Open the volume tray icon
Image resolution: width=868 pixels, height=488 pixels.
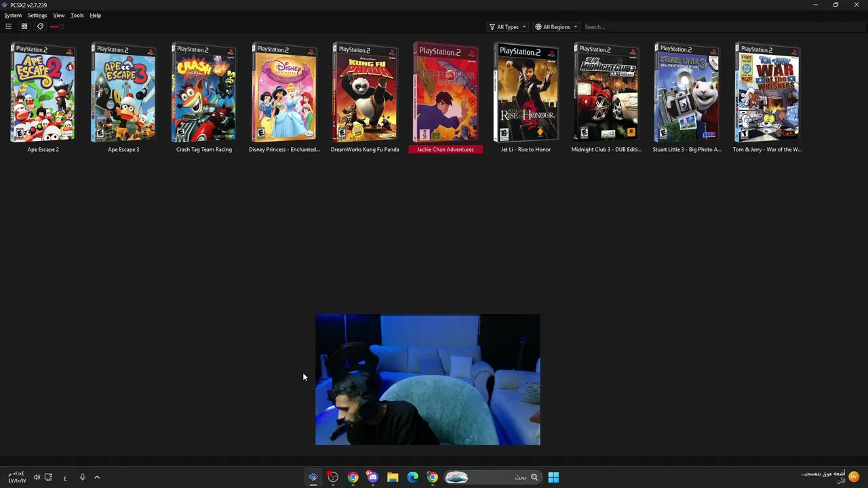point(37,477)
